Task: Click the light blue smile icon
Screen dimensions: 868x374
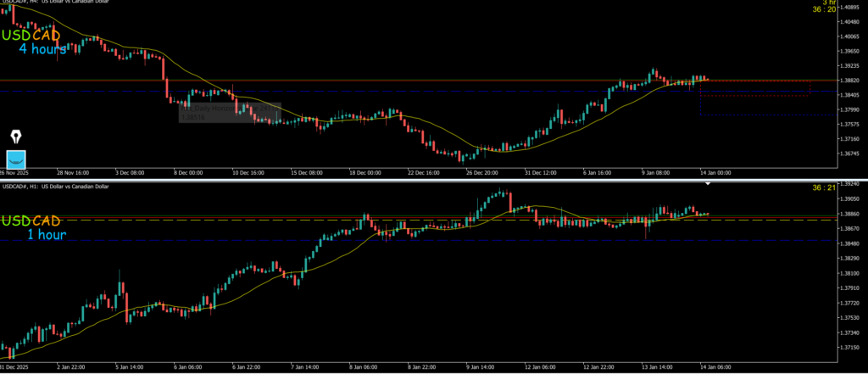Action: [17, 159]
